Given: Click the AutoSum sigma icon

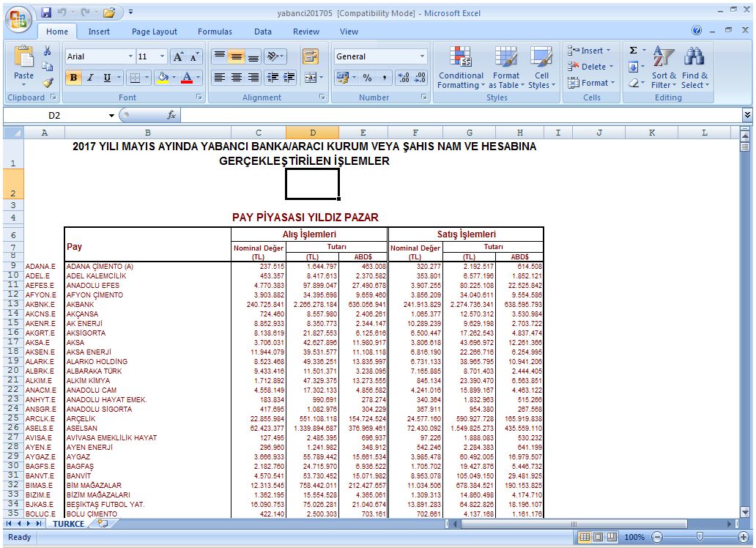Looking at the screenshot, I should click(634, 50).
